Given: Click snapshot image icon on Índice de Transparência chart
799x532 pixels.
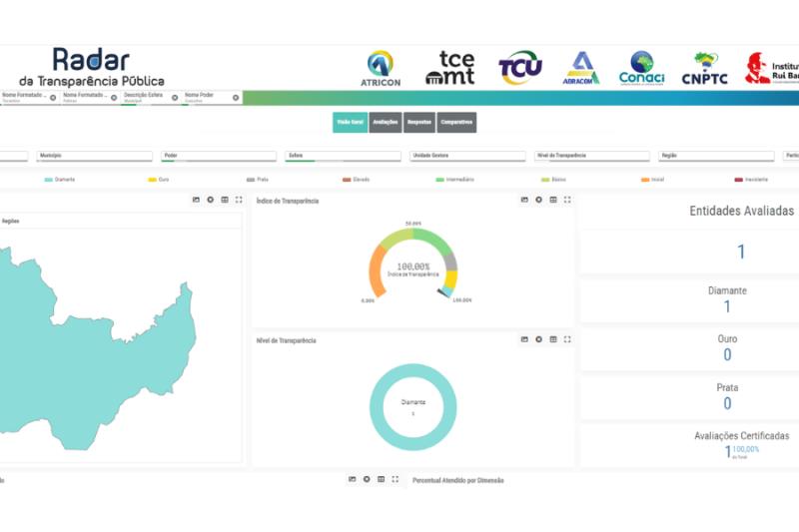Looking at the screenshot, I should point(524,200).
